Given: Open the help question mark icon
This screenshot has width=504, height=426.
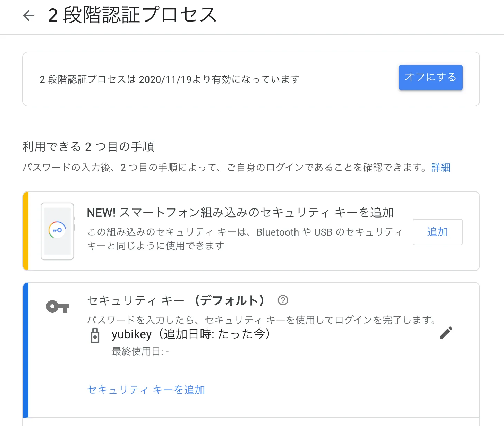Looking at the screenshot, I should tap(283, 300).
